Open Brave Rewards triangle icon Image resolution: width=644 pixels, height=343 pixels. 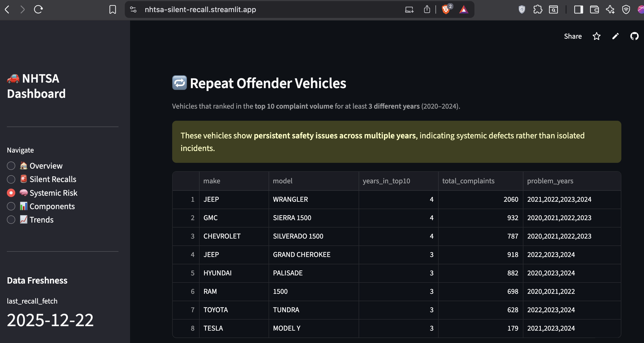pyautogui.click(x=464, y=9)
